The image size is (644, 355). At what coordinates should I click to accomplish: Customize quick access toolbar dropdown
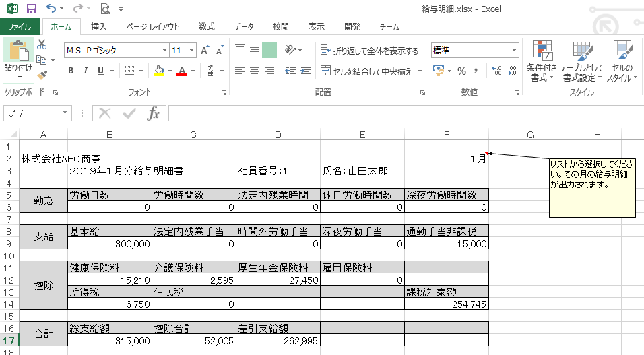click(x=121, y=9)
